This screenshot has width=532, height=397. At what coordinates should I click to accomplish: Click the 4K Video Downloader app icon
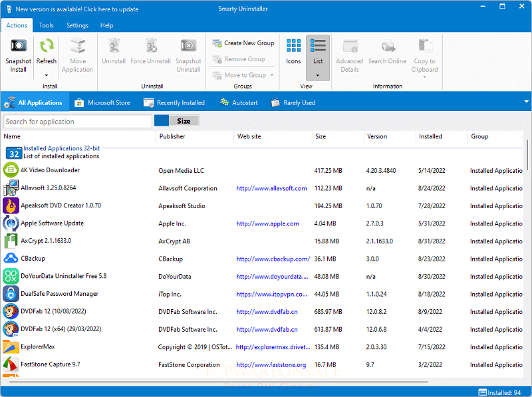tap(11, 170)
